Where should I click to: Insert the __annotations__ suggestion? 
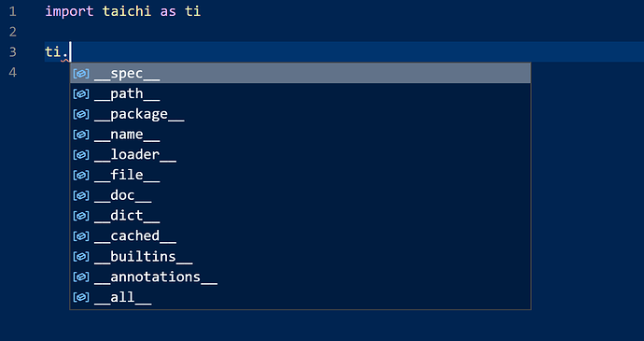coord(301,277)
